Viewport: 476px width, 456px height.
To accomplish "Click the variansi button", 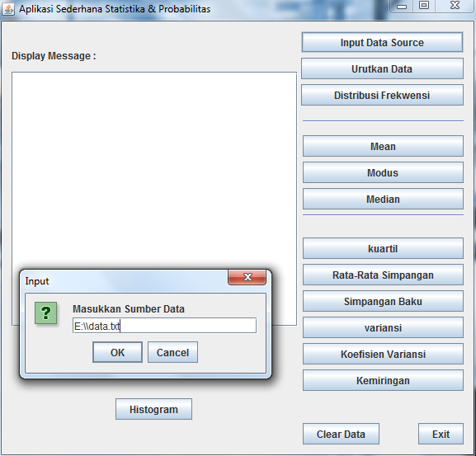I will tap(383, 327).
